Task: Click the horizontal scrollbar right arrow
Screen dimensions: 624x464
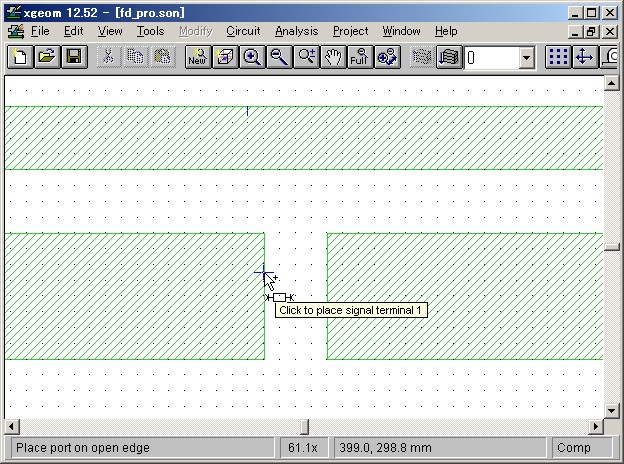Action: tap(596, 427)
